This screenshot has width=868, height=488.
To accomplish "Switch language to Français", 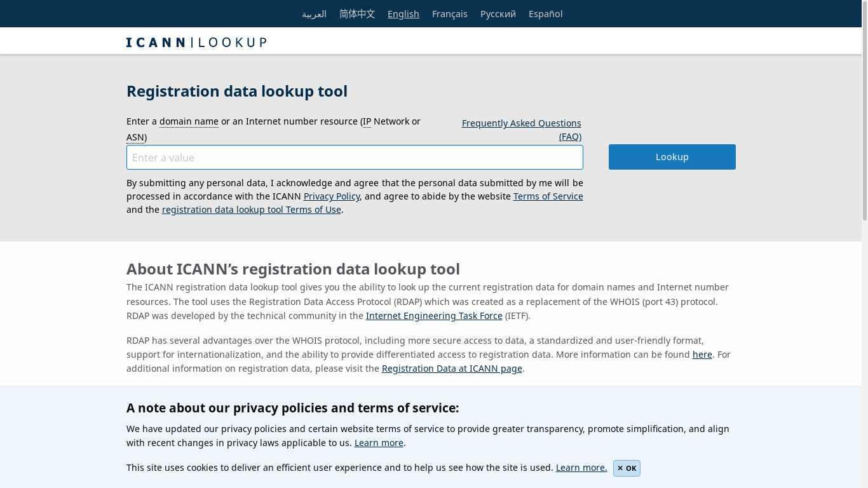I will (x=450, y=14).
